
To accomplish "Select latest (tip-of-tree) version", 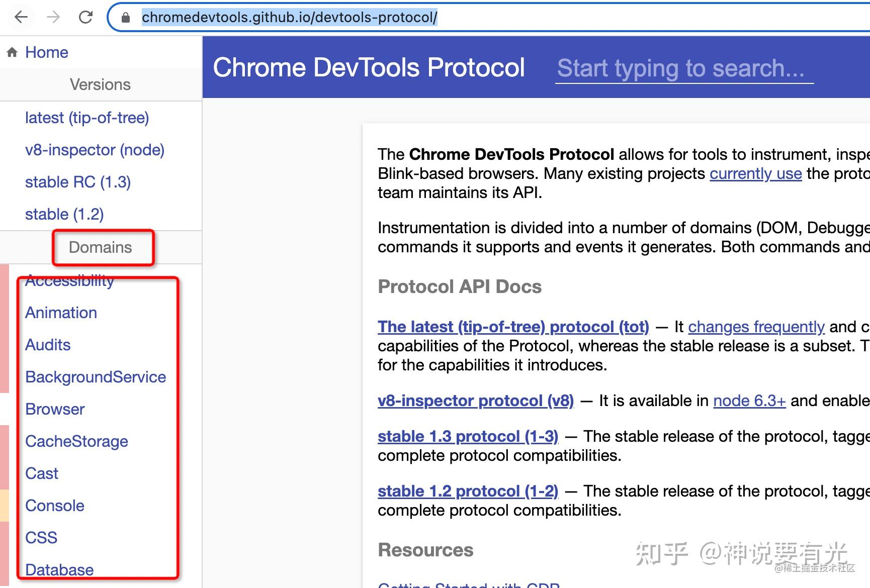I will pos(87,118).
